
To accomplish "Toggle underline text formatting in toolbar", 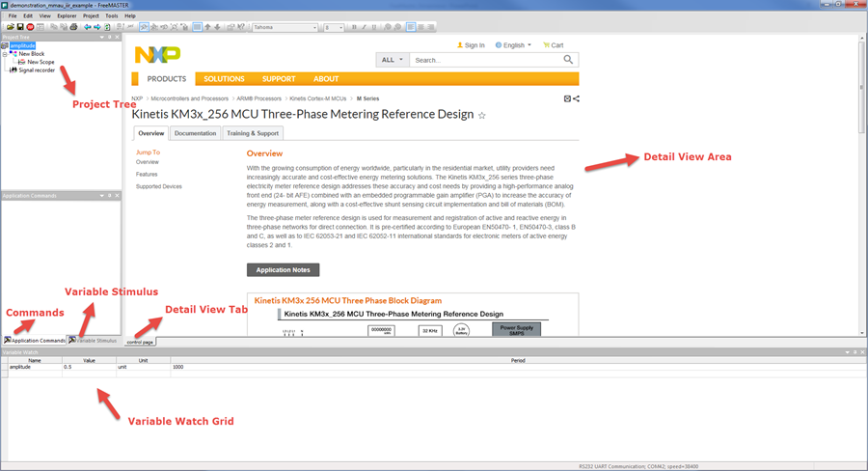I will (x=374, y=27).
